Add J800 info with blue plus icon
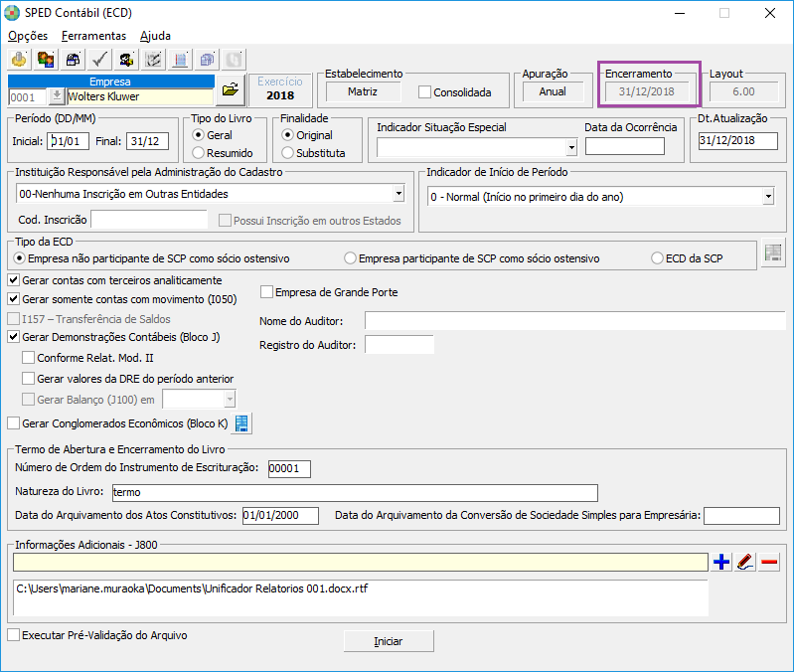 (721, 562)
